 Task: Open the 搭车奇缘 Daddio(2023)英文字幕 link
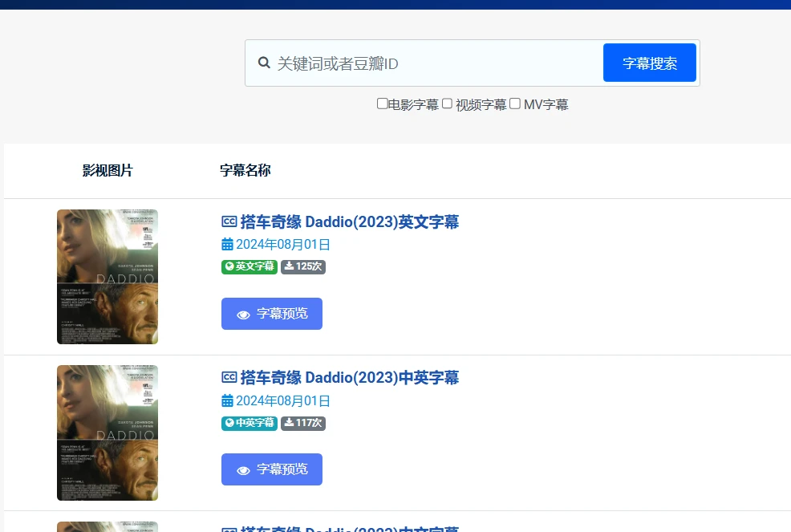350,222
